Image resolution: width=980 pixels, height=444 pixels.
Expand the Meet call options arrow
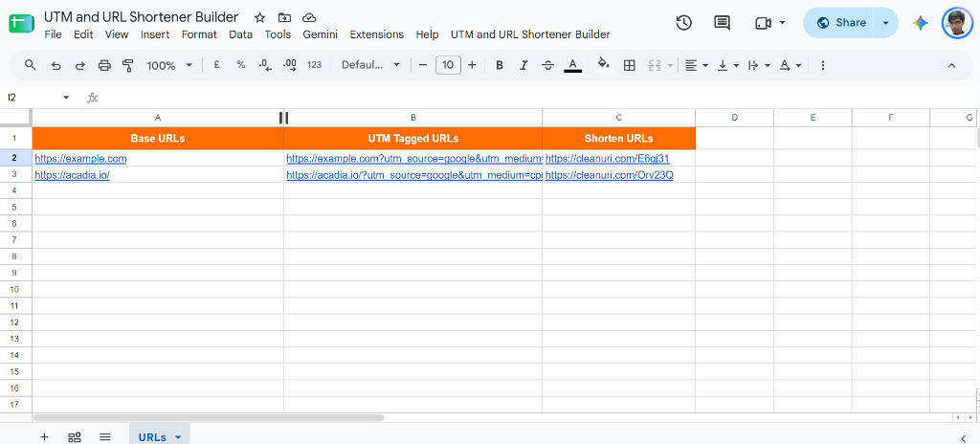(782, 23)
